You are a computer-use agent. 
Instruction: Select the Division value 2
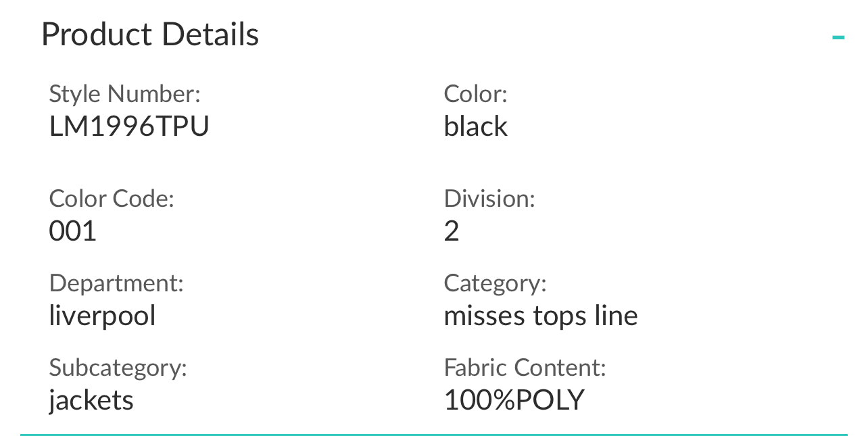pyautogui.click(x=452, y=231)
